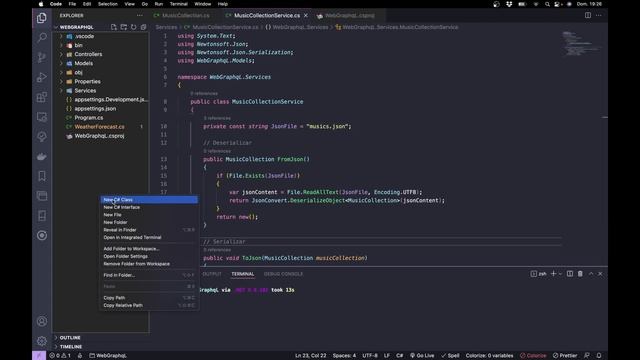Click New Folder icon in WEBGRAPHQL header
Image resolution: width=640 pixels, height=360 pixels.
click(124, 27)
